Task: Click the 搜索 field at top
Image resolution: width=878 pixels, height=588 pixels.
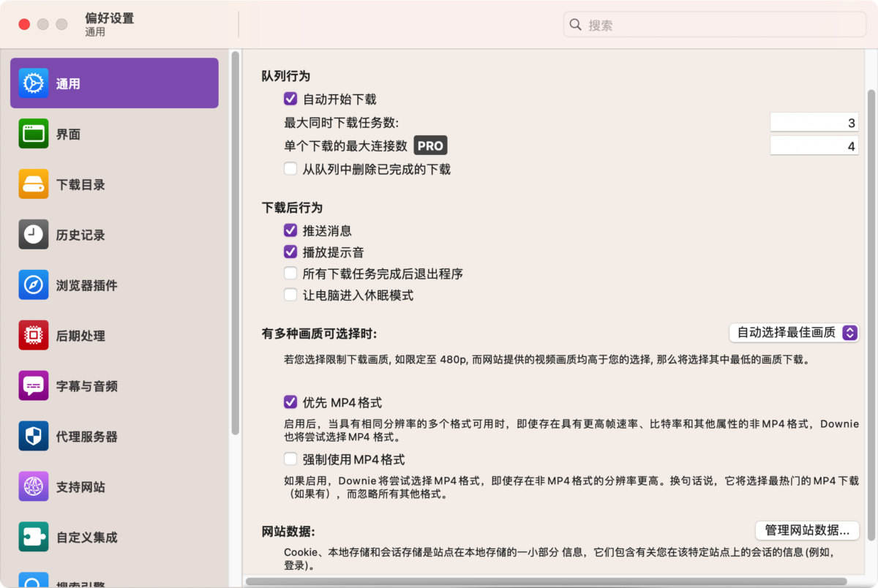Action: [715, 24]
